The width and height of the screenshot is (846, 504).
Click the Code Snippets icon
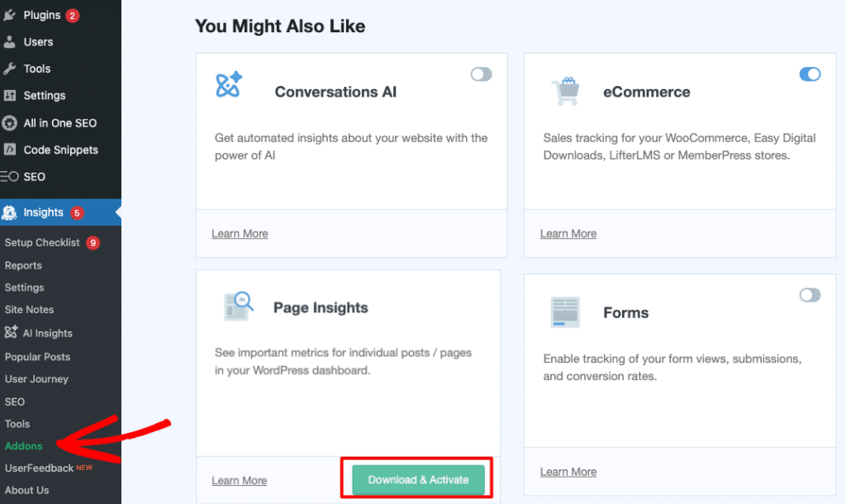[9, 150]
